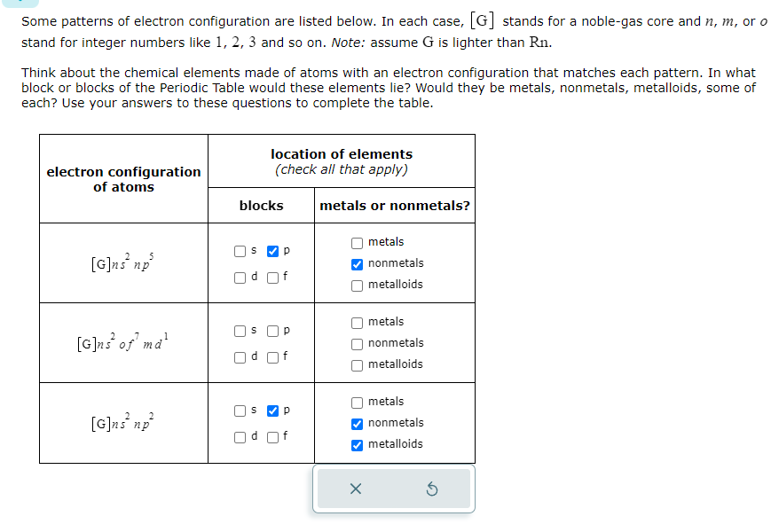Check metals for the ns²np⁵ row

point(356,242)
